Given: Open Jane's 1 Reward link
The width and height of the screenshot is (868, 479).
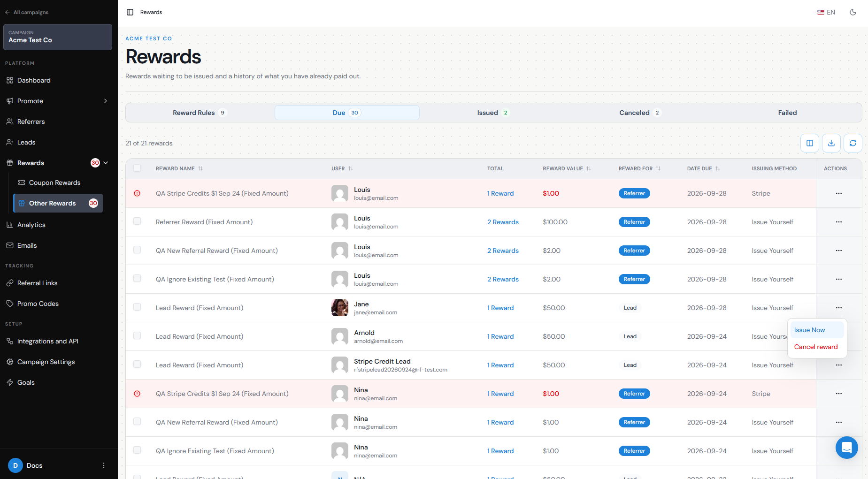Looking at the screenshot, I should click(x=500, y=308).
